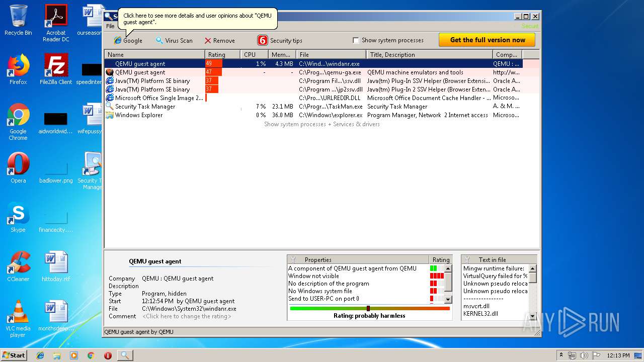644x362 pixels.
Task: Select 'No Windows system file' property
Action: pos(320,291)
